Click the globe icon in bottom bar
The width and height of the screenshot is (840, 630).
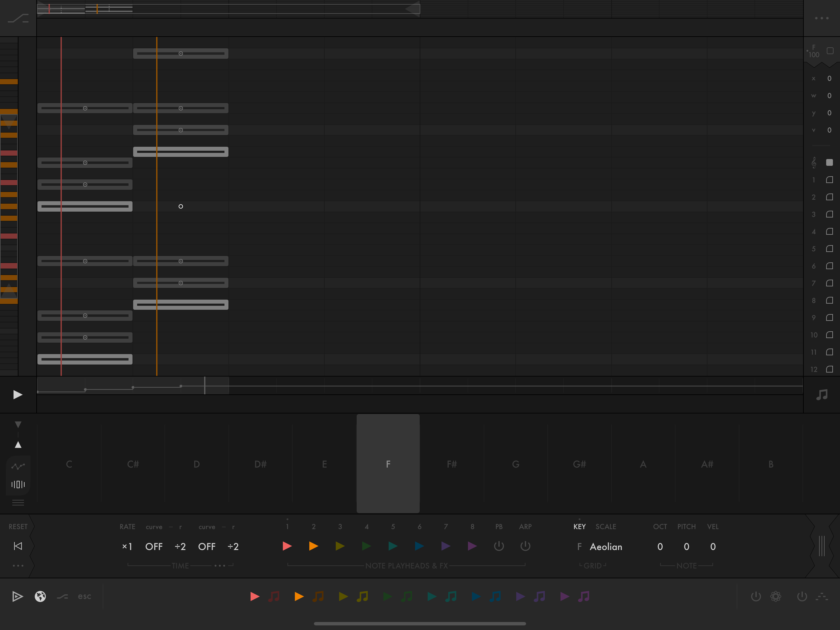[x=40, y=596]
